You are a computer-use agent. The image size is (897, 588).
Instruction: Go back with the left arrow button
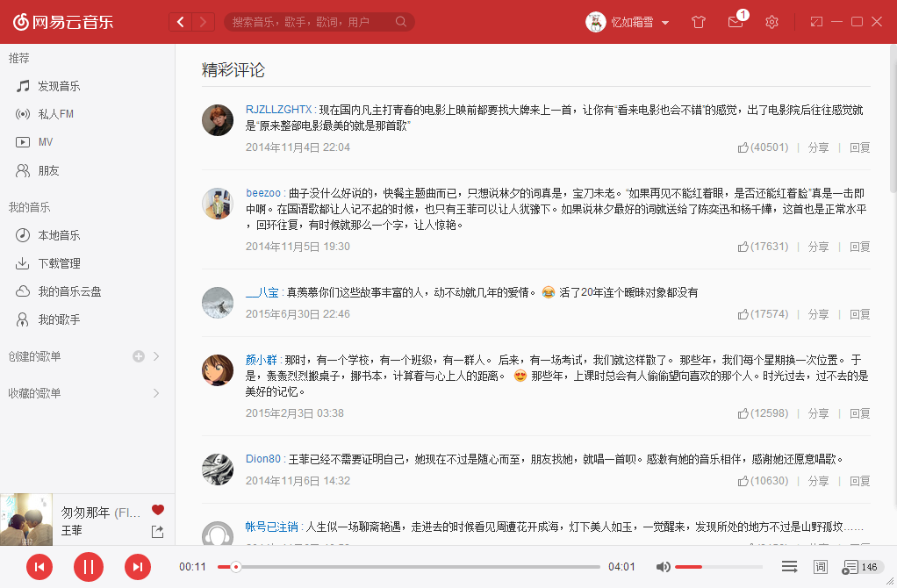pos(180,22)
